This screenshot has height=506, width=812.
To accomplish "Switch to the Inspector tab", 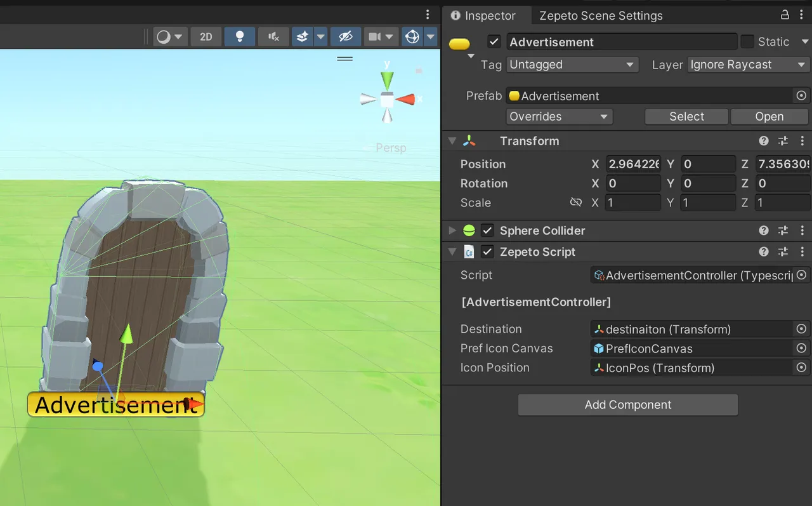I will point(487,15).
